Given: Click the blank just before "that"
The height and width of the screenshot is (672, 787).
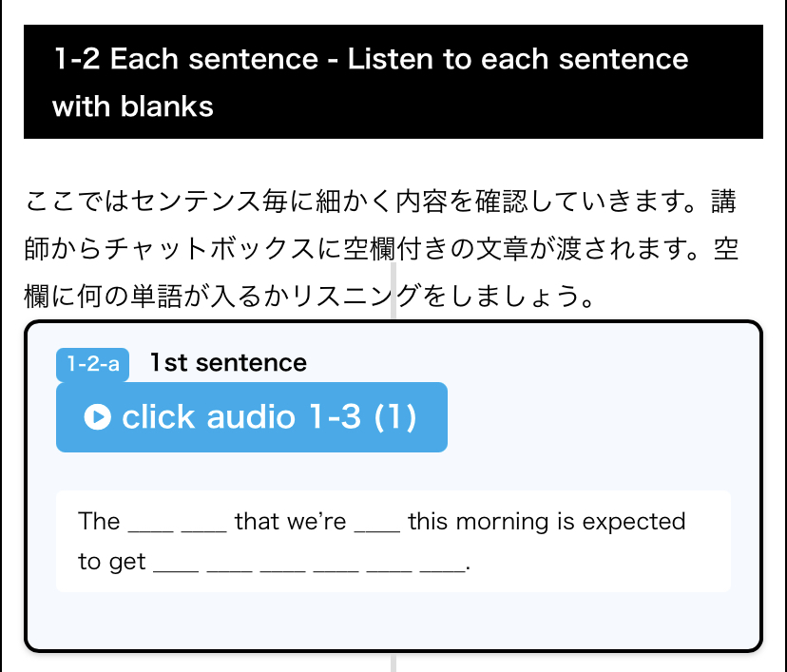Looking at the screenshot, I should [x=203, y=525].
